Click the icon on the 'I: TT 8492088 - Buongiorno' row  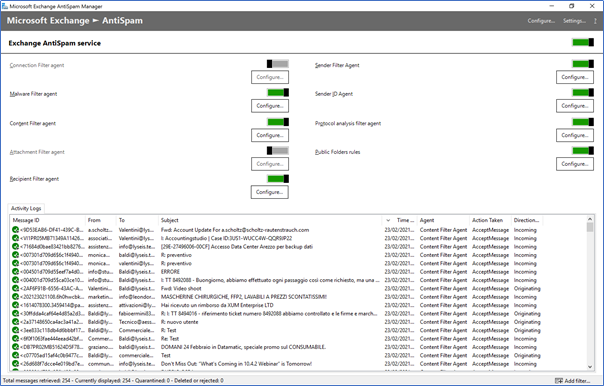(x=15, y=280)
